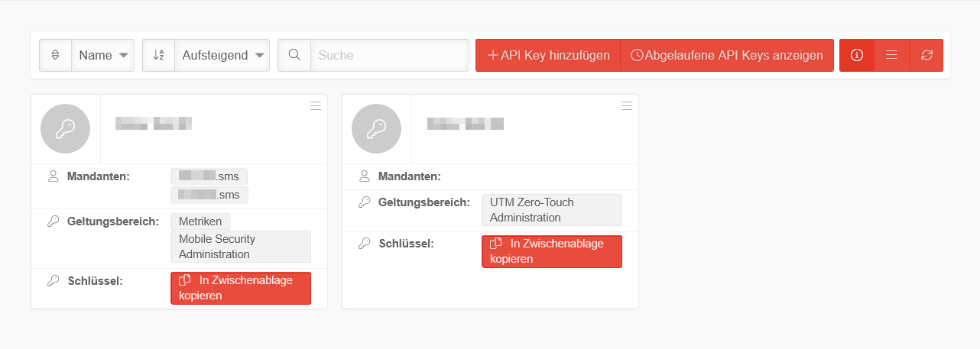Open the first API key card menu
This screenshot has height=349, width=980.
pyautogui.click(x=316, y=106)
